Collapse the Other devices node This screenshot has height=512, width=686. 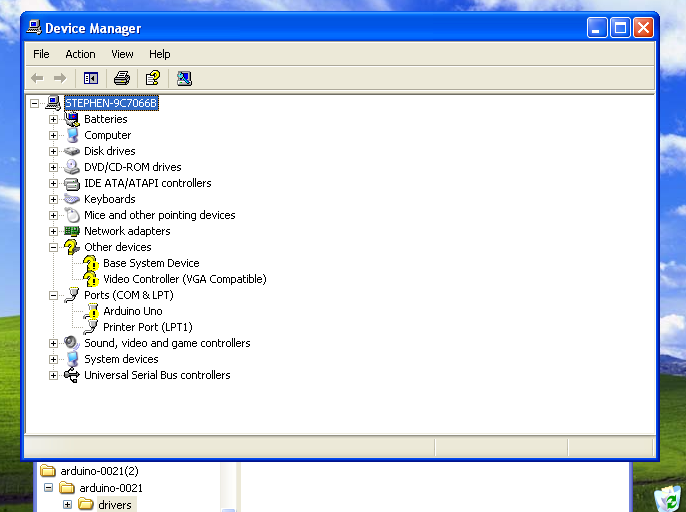click(x=53, y=247)
